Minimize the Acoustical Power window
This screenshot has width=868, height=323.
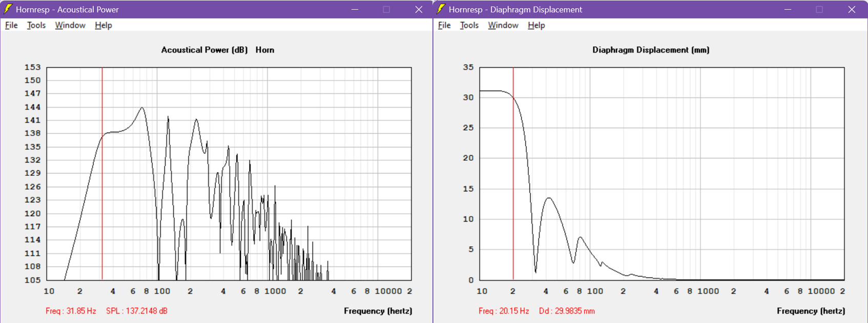coord(355,9)
